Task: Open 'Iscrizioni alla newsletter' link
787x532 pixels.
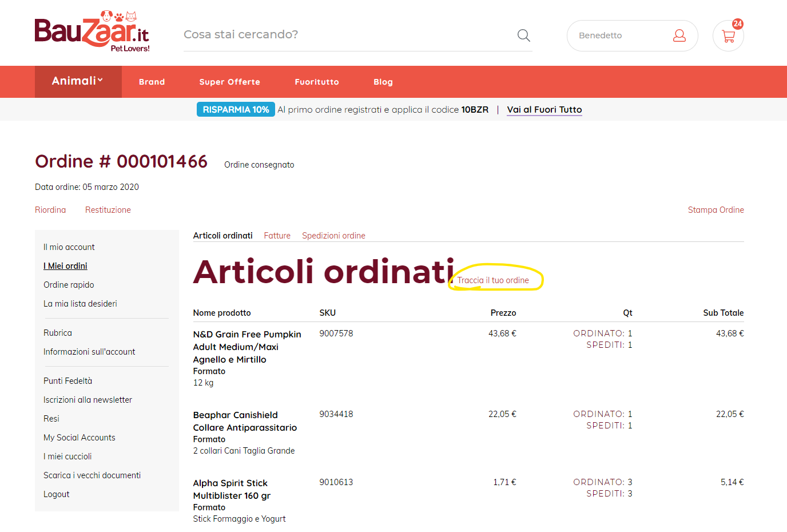Action: pos(88,400)
